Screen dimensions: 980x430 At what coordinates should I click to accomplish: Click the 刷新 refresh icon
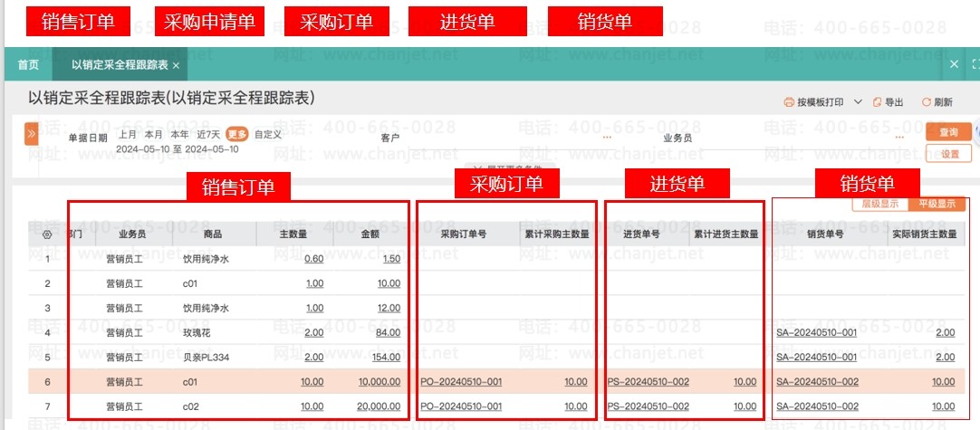(926, 102)
